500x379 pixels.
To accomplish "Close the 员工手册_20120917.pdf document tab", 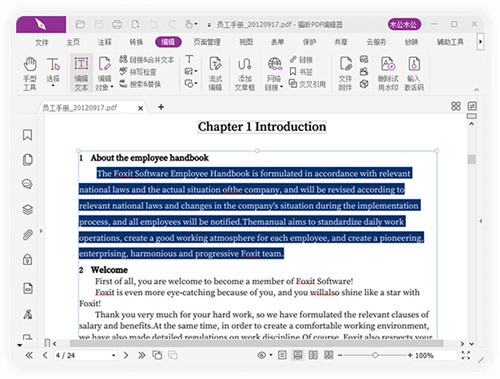I will pyautogui.click(x=141, y=108).
